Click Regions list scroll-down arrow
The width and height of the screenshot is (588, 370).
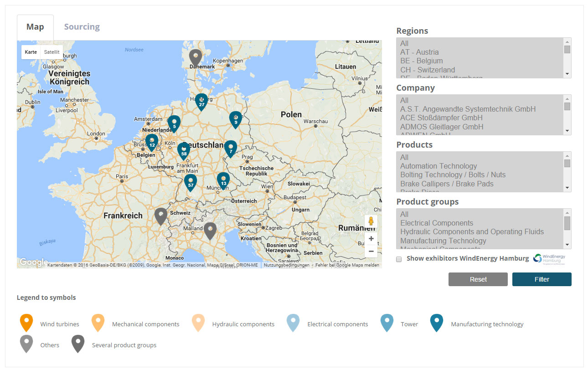click(x=567, y=74)
